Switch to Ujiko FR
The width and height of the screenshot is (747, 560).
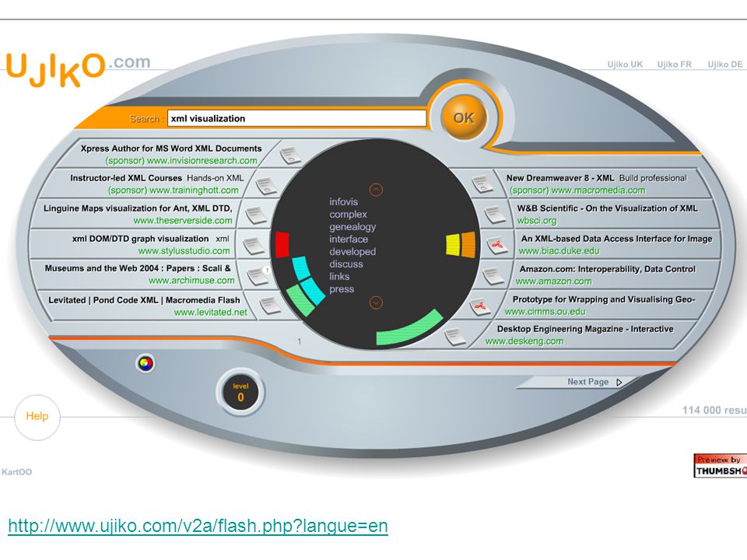[x=674, y=65]
